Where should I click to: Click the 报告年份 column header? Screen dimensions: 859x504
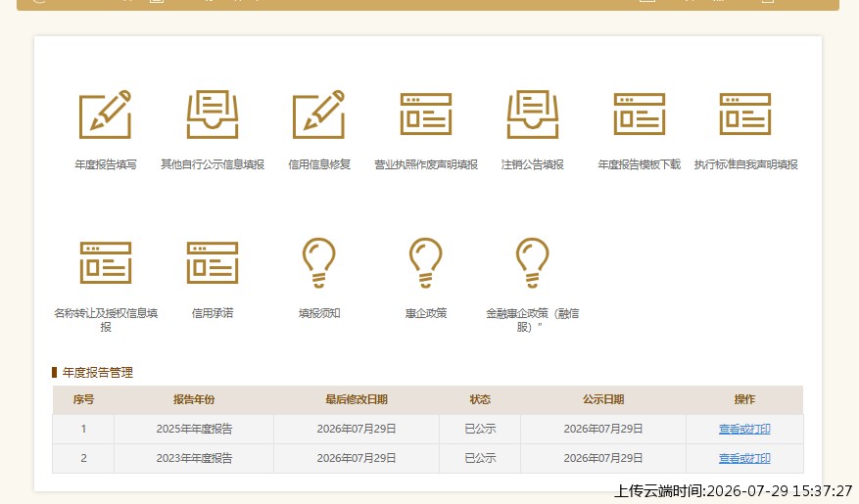coord(193,399)
